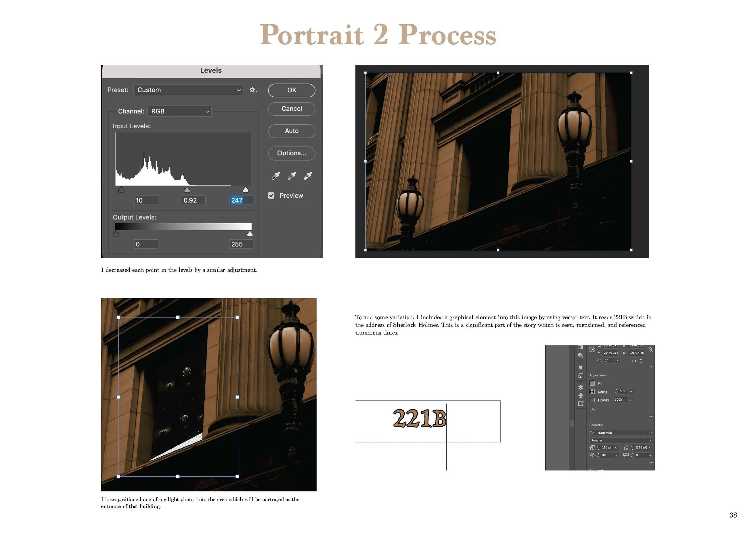Pick the gray point eyedropper in Levels
This screenshot has height=535, width=756.
coord(292,176)
